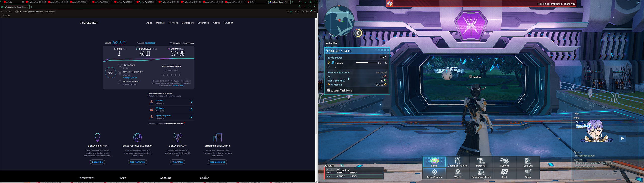
Task: Open Apps in Speedtest navigation
Action: [x=149, y=23]
